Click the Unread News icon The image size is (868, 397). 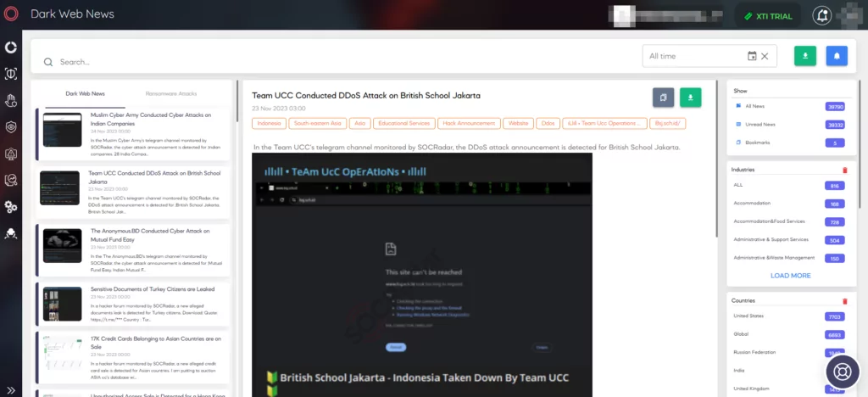[738, 125]
